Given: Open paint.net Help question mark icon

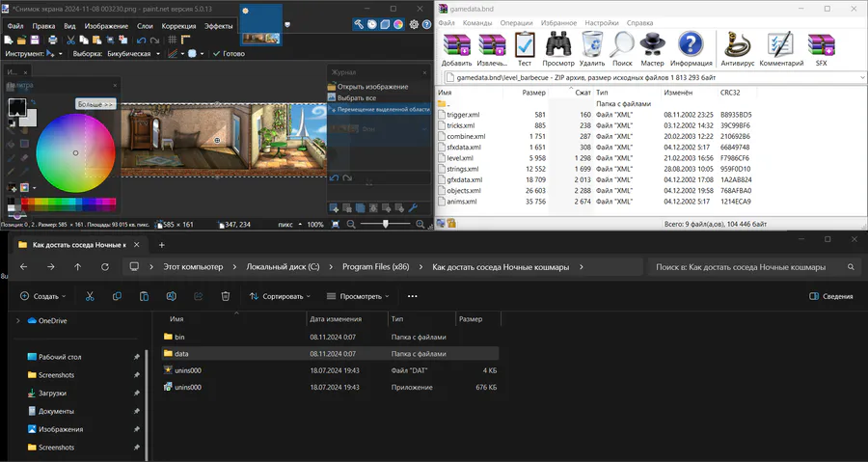Looking at the screenshot, I should (427, 24).
